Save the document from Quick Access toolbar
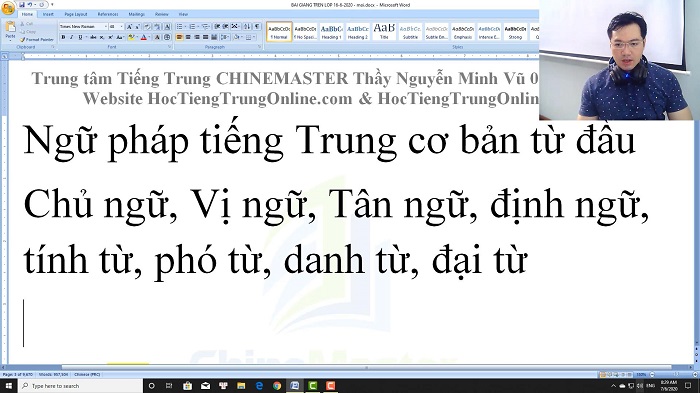 tap(21, 4)
